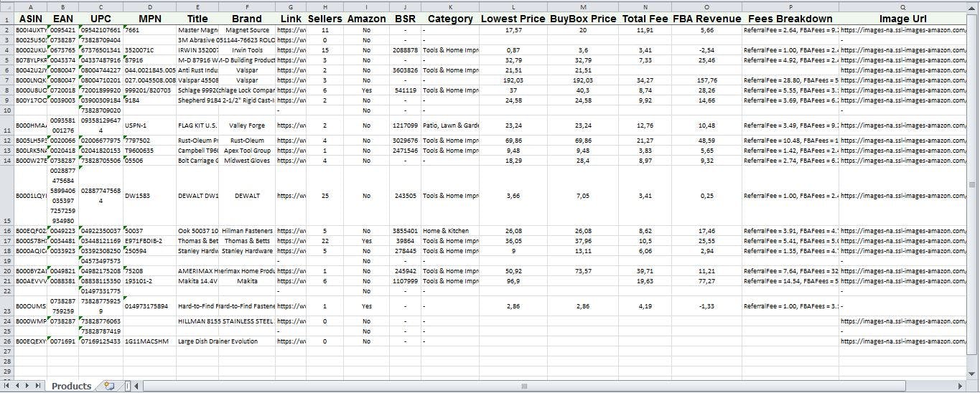Select category cell Patio, Lawn & Garden
The image size is (980, 393).
pyautogui.click(x=450, y=126)
